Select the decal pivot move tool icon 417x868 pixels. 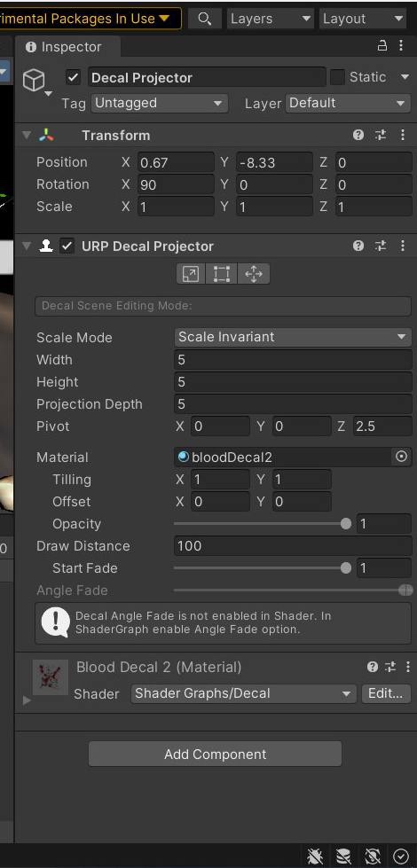point(253,273)
